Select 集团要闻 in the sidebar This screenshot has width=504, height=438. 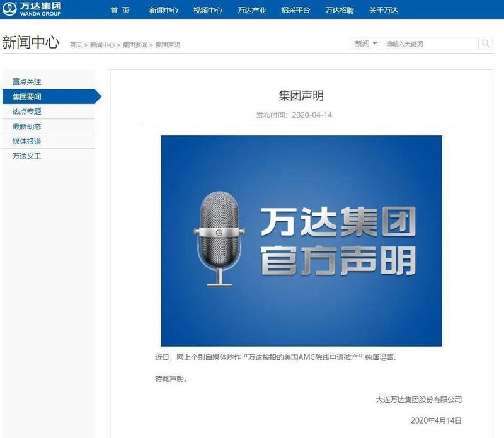coord(52,96)
